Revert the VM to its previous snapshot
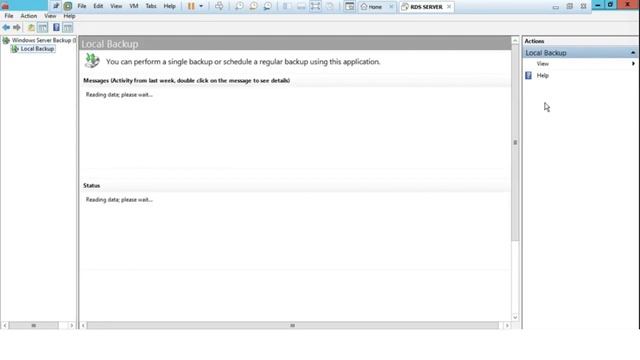 [x=253, y=6]
